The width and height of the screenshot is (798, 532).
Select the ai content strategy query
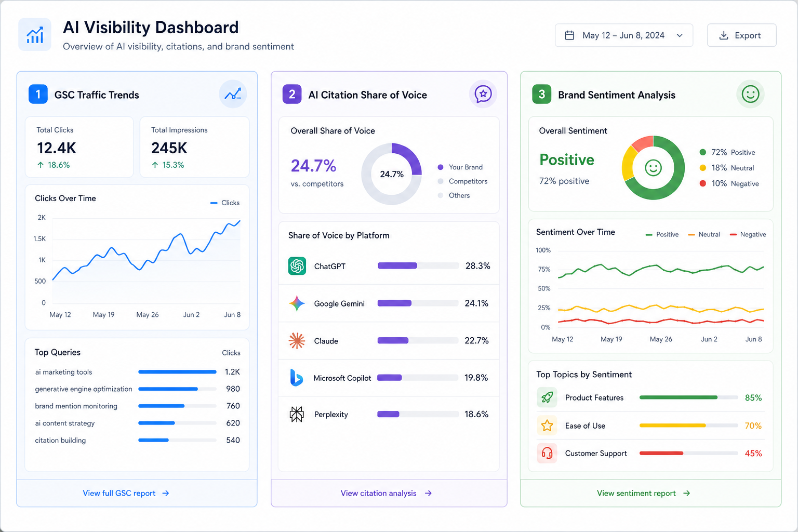click(65, 423)
